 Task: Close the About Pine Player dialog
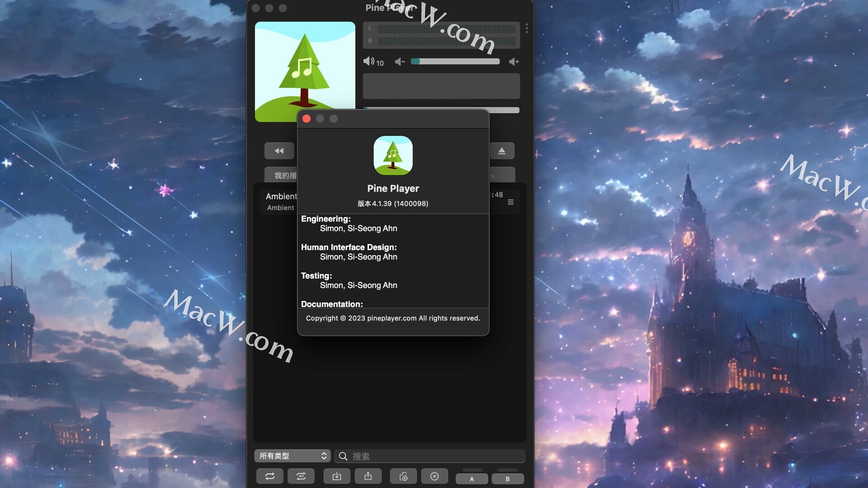pyautogui.click(x=307, y=119)
